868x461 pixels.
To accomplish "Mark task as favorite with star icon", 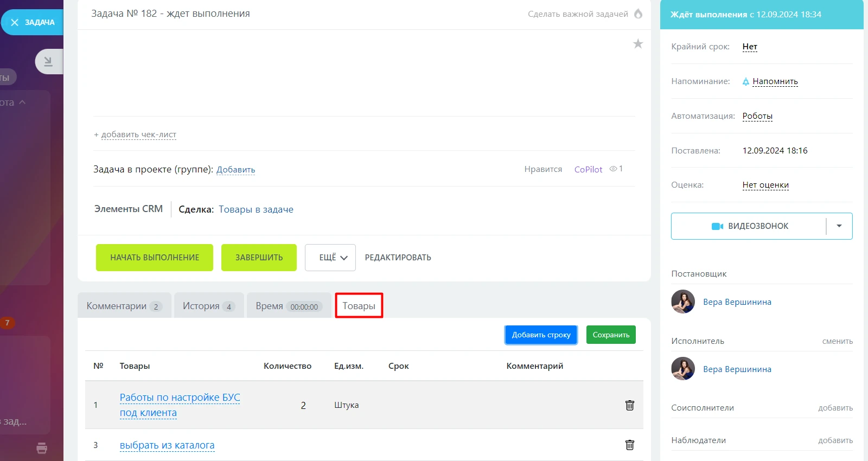I will click(638, 44).
